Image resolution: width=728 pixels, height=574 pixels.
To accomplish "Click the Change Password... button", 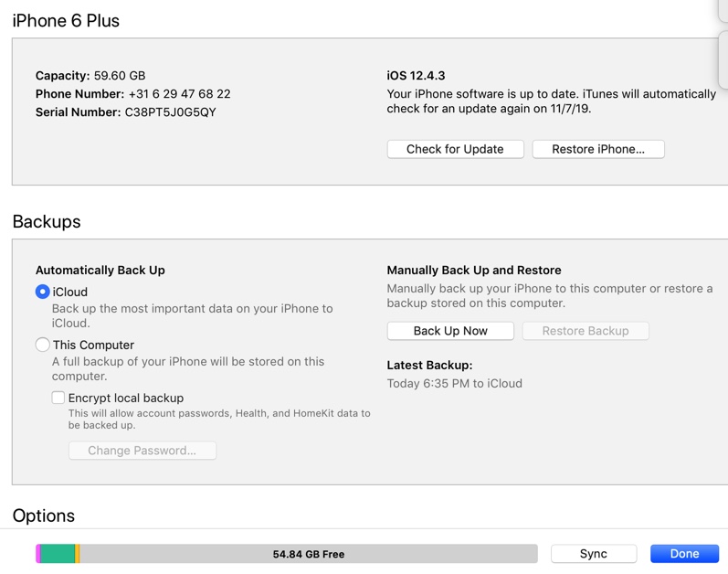I will coord(142,451).
